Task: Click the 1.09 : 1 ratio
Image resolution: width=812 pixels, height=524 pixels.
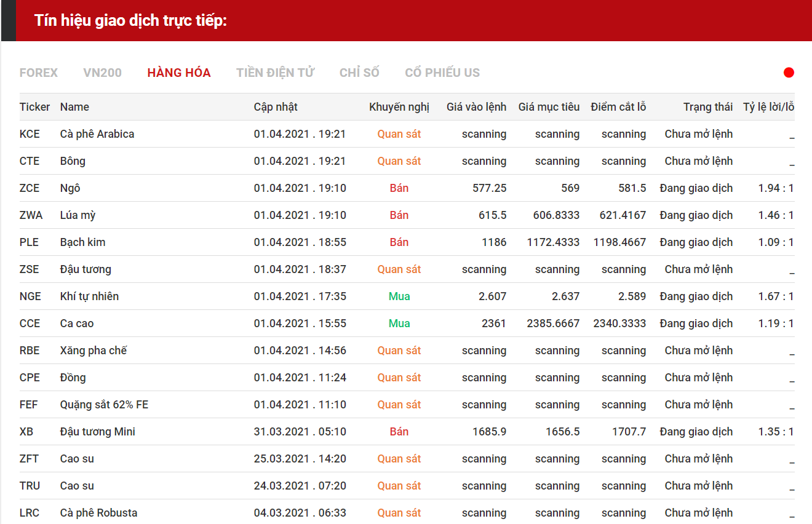Action: point(776,242)
